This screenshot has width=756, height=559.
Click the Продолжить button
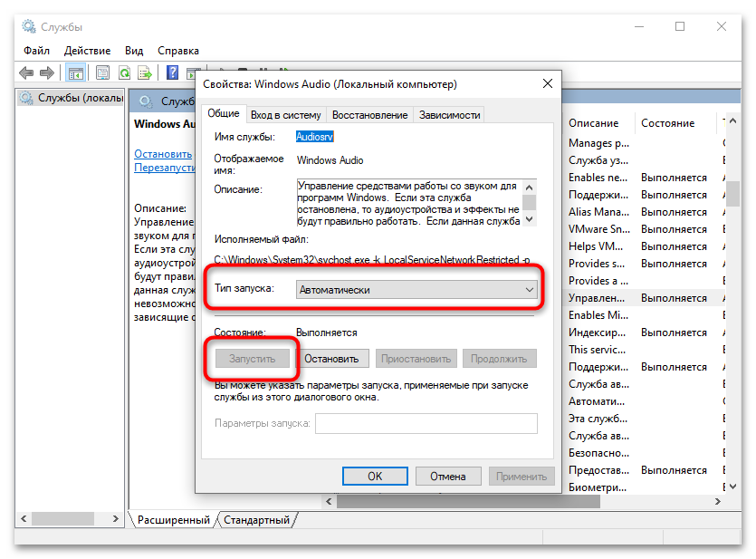coord(499,359)
